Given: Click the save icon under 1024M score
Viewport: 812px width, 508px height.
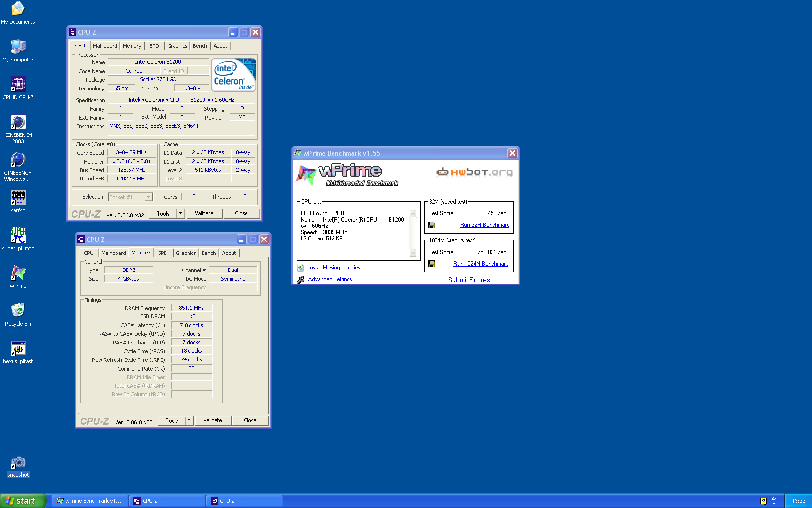Looking at the screenshot, I should tap(432, 264).
